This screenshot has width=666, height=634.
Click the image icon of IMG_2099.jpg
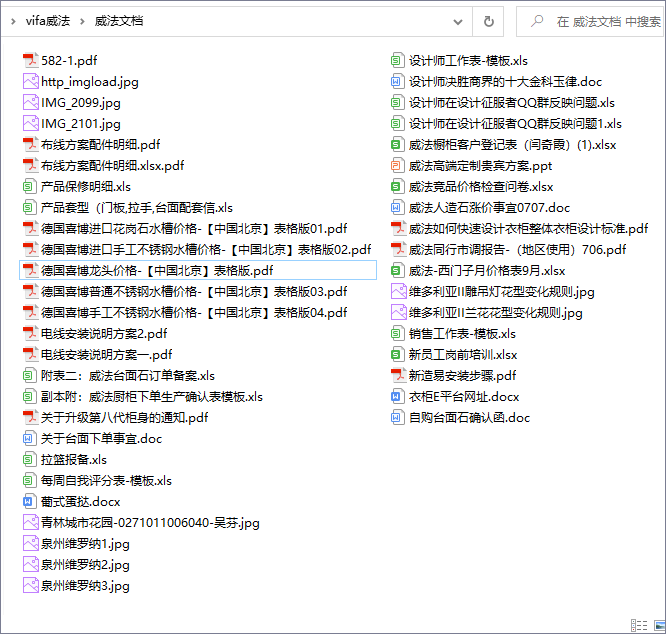pos(30,102)
